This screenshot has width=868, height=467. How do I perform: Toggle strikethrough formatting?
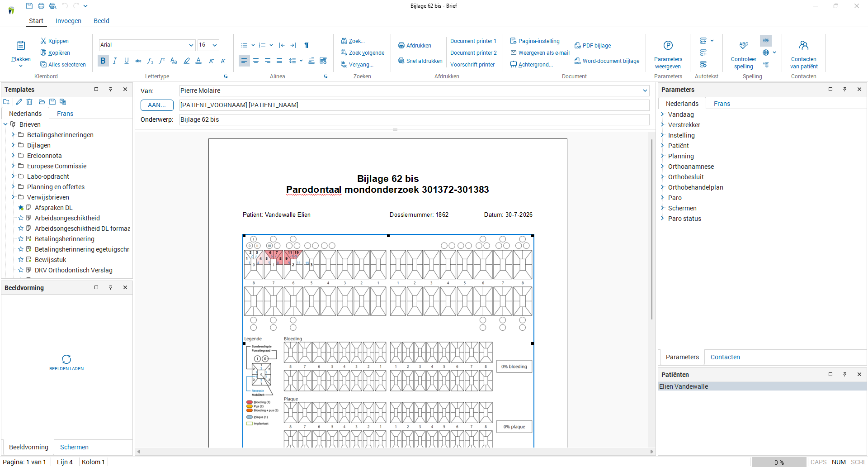(x=138, y=61)
